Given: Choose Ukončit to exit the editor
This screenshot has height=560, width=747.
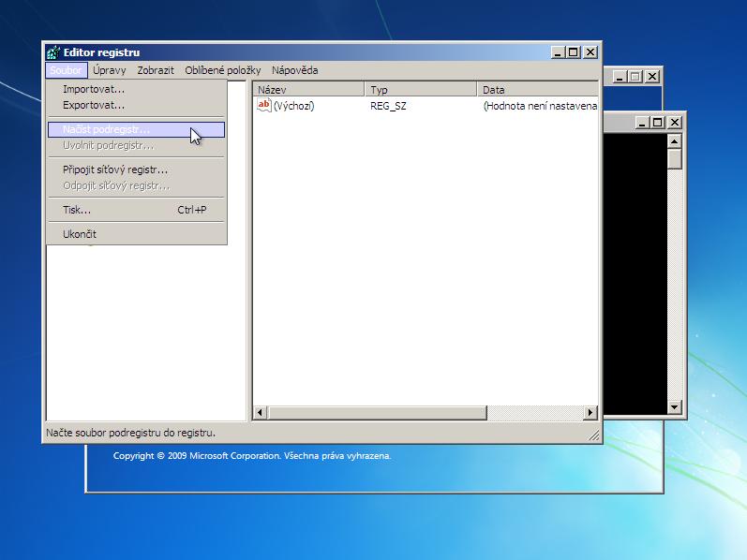Looking at the screenshot, I should pos(80,234).
